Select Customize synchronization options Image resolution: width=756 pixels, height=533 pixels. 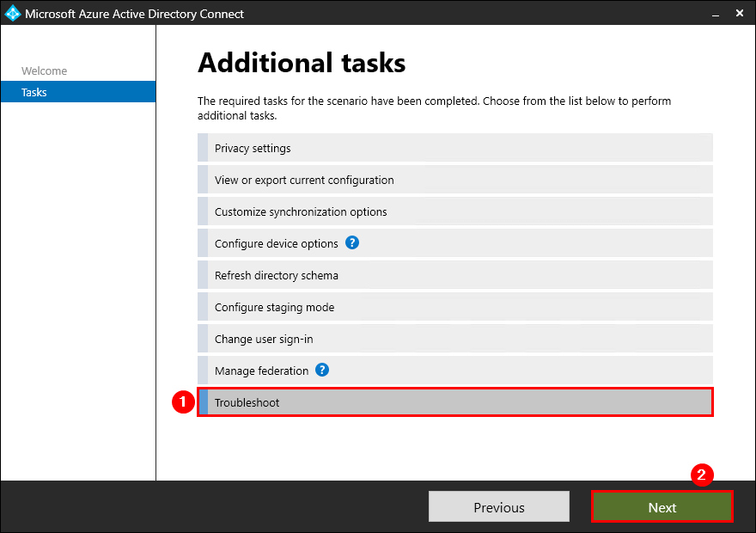click(x=455, y=211)
